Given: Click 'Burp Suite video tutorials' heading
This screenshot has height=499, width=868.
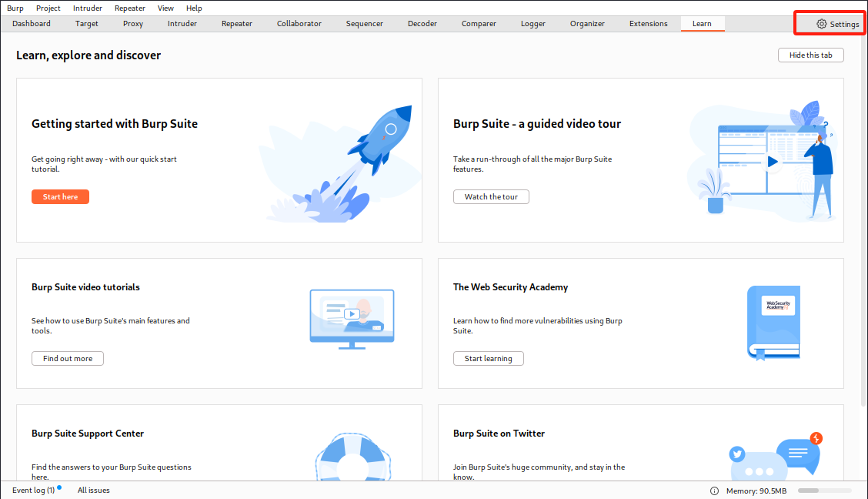Looking at the screenshot, I should (x=86, y=287).
